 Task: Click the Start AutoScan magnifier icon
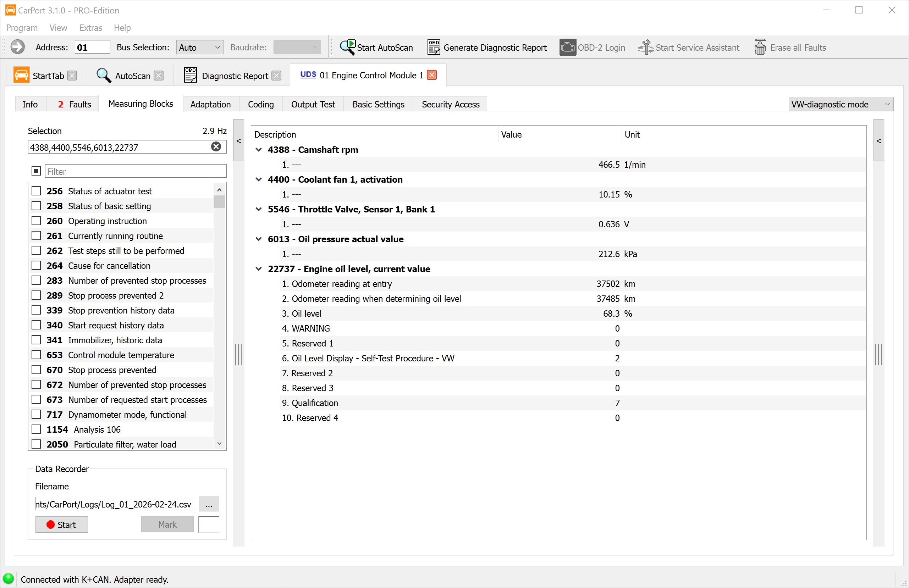click(x=348, y=48)
